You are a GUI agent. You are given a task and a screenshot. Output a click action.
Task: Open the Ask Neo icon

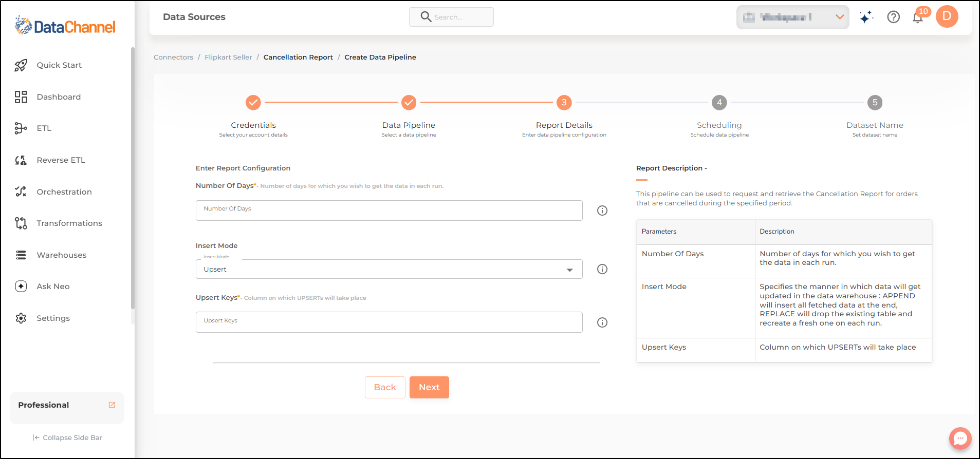[21, 286]
